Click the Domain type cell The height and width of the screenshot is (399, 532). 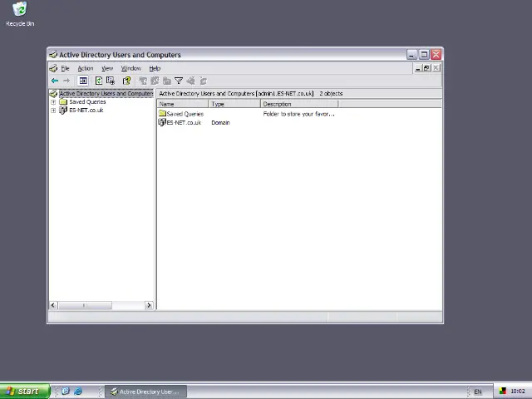click(220, 122)
